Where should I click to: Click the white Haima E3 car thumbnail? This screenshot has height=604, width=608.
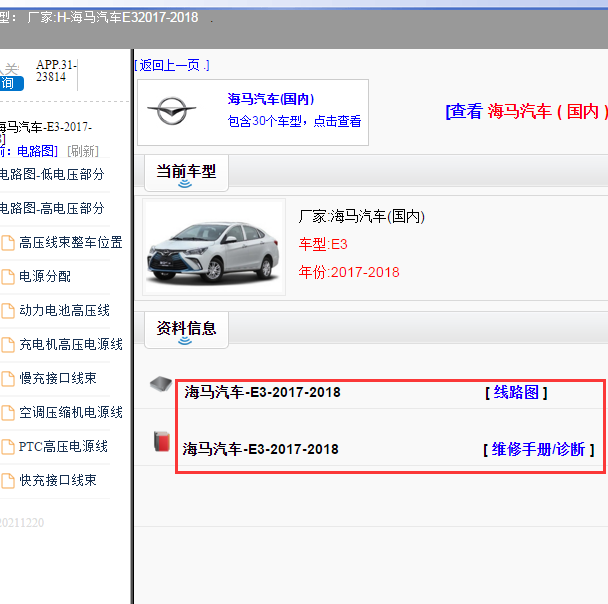click(214, 247)
